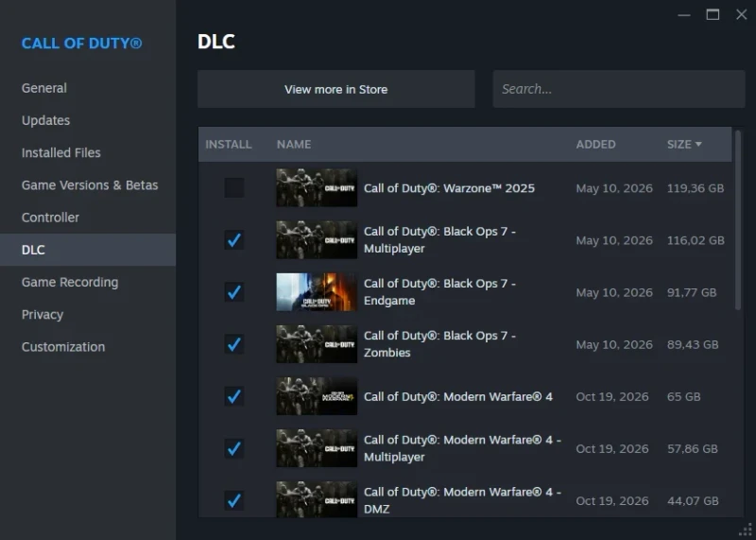The height and width of the screenshot is (540, 756).
Task: Click the window resize grip icon
Action: point(746,531)
